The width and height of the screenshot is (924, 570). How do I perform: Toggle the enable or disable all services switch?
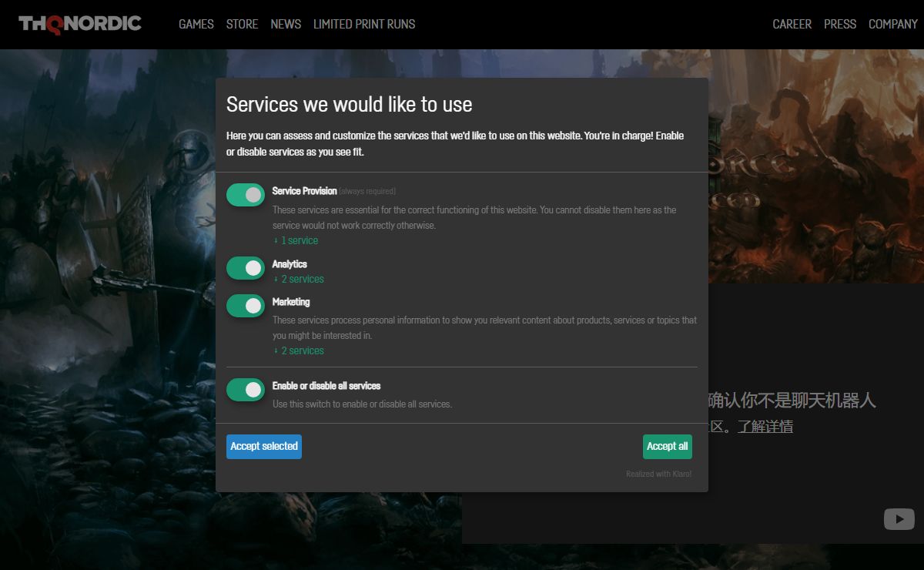[x=246, y=390]
